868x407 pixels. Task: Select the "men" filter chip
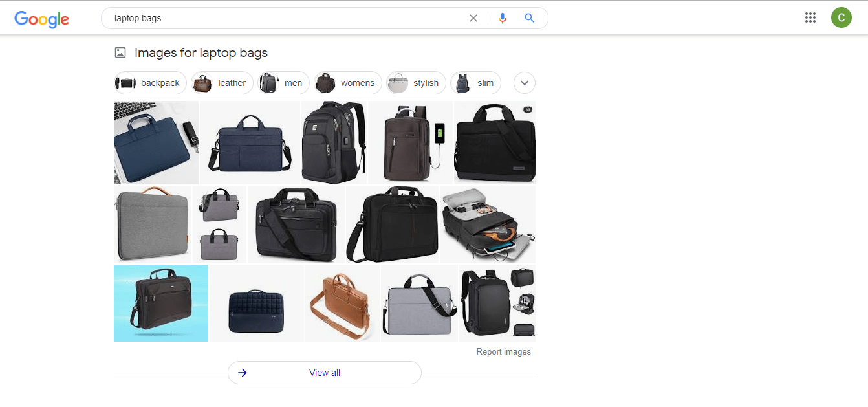[283, 83]
